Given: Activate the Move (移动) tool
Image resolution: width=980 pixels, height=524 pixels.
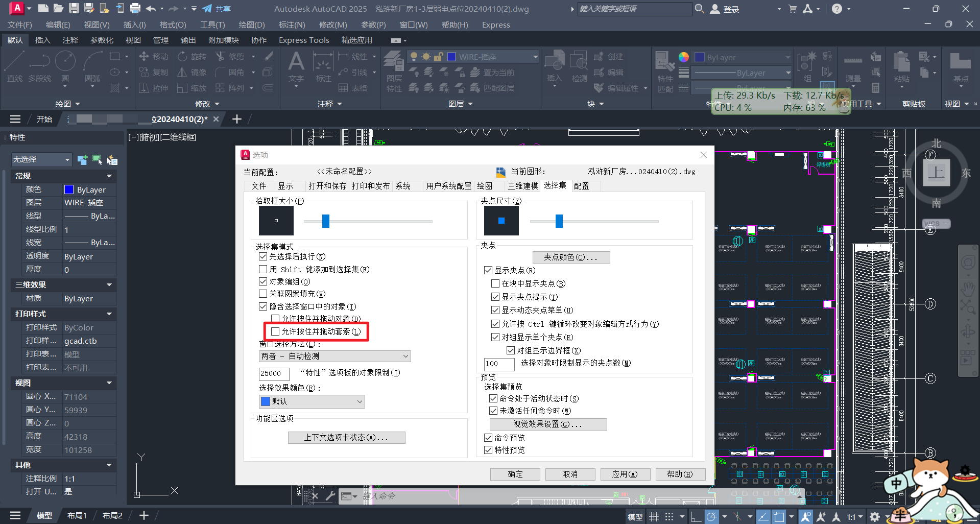Looking at the screenshot, I should point(154,56).
